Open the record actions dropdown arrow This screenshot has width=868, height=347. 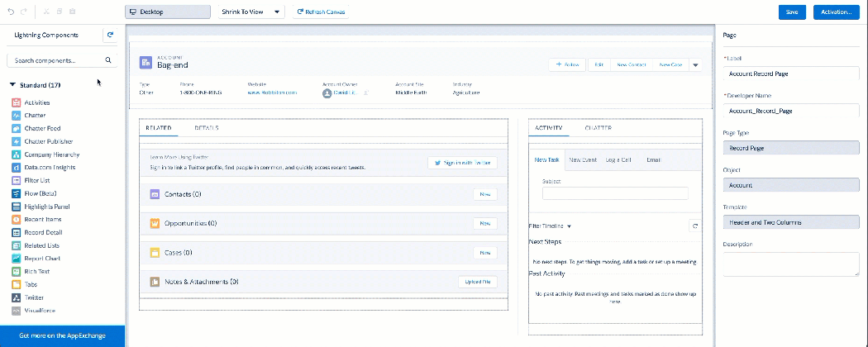pos(696,64)
